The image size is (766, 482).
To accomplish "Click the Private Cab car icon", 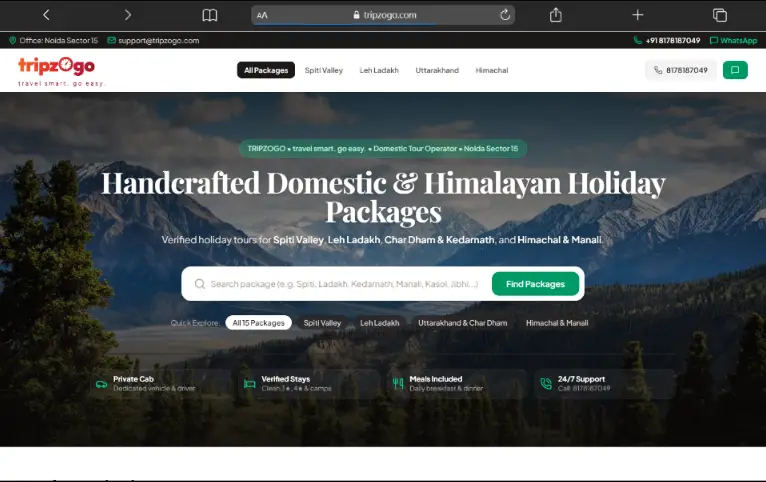I will click(x=101, y=384).
